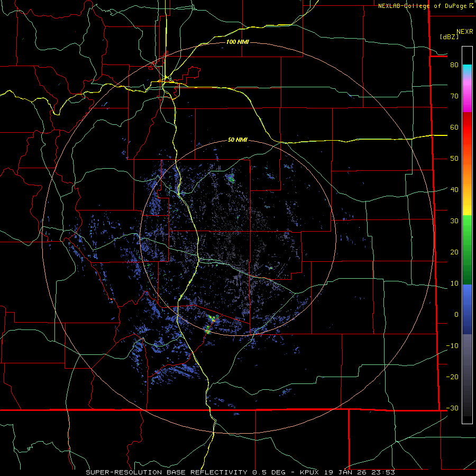Click the 70 dBZ scale value

(454, 96)
